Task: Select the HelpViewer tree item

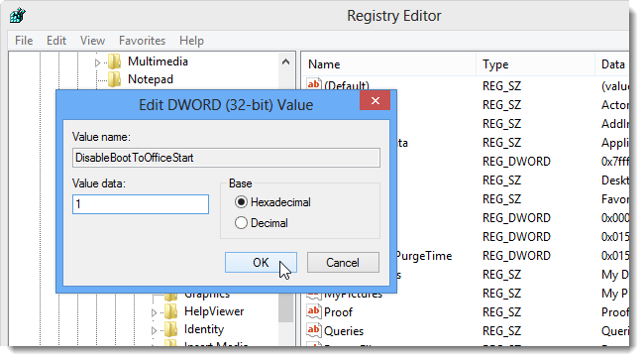Action: 214,311
